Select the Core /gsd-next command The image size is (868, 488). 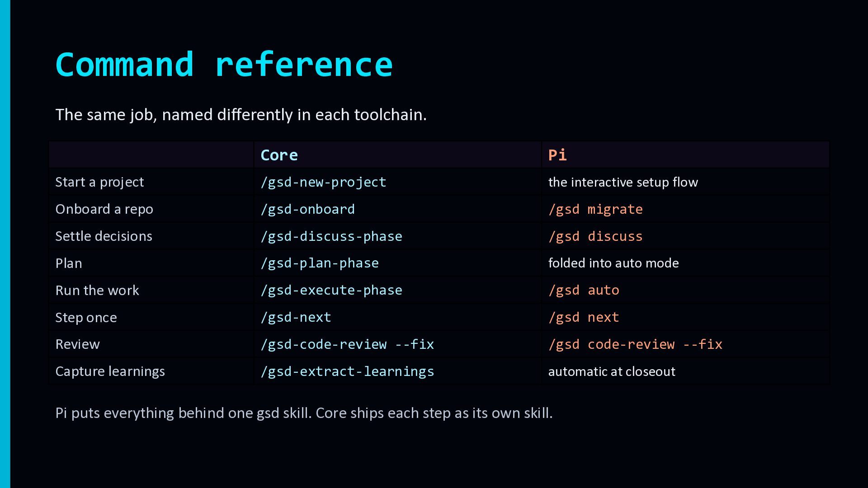[296, 317]
